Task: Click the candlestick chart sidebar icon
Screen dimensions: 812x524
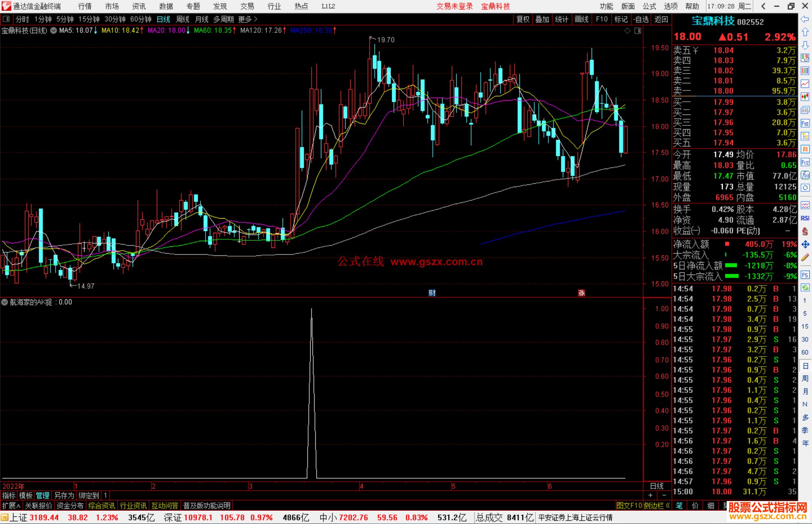Action: (x=805, y=97)
